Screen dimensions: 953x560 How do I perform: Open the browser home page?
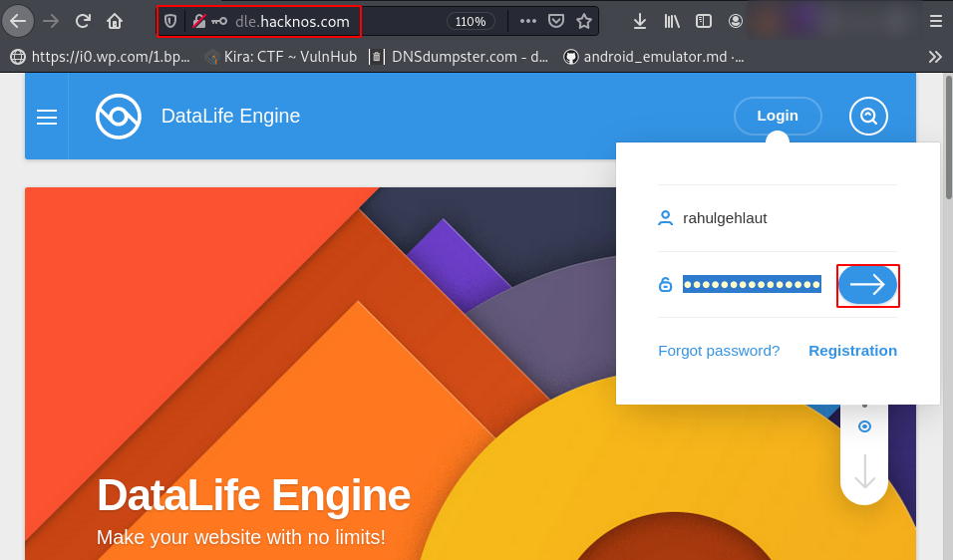[115, 21]
